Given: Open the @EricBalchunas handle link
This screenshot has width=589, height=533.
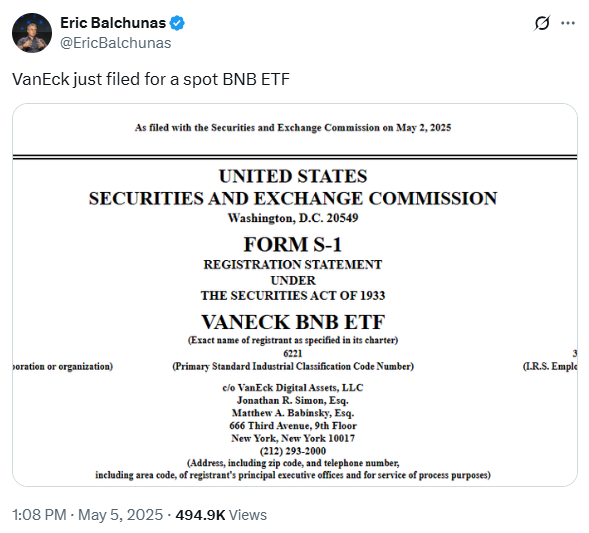Looking at the screenshot, I should (116, 43).
